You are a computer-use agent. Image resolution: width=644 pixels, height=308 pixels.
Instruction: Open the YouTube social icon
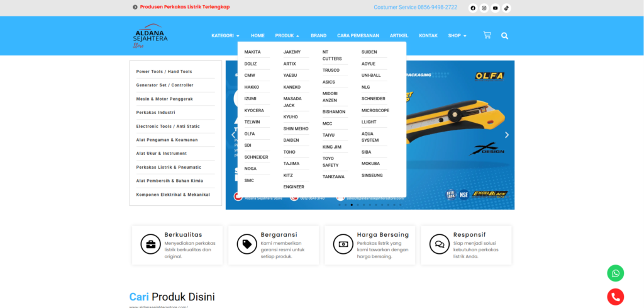pyautogui.click(x=495, y=8)
